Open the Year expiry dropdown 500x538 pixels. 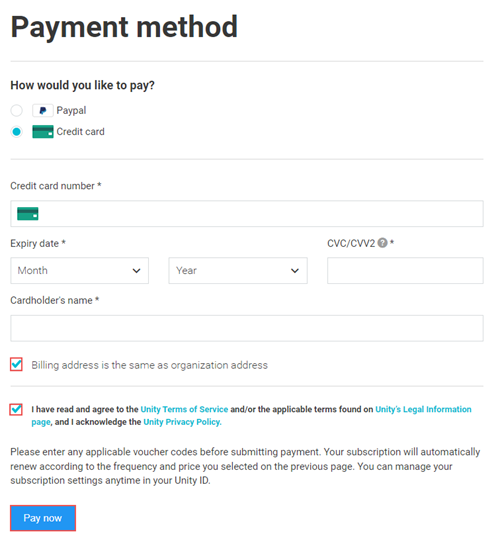pyautogui.click(x=238, y=271)
